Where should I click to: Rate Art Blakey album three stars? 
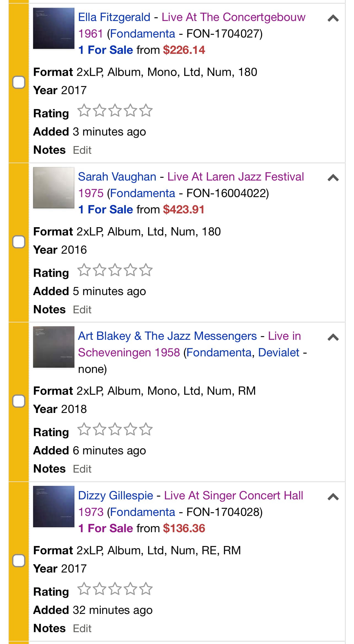pyautogui.click(x=115, y=430)
